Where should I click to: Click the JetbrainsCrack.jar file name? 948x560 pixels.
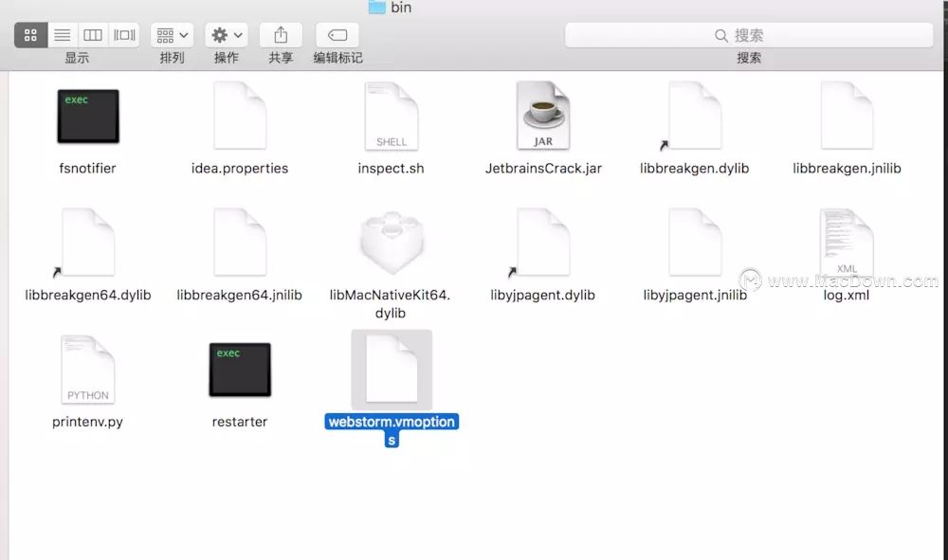pyautogui.click(x=543, y=169)
